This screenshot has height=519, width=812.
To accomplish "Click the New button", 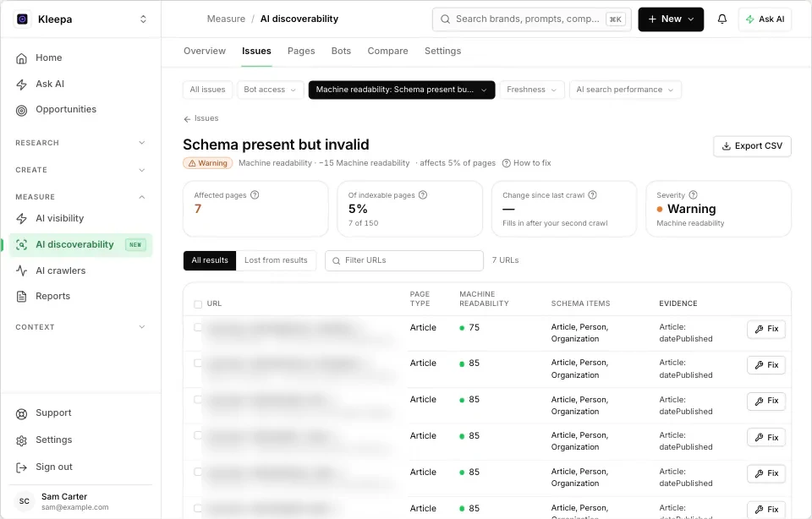I will tap(671, 19).
